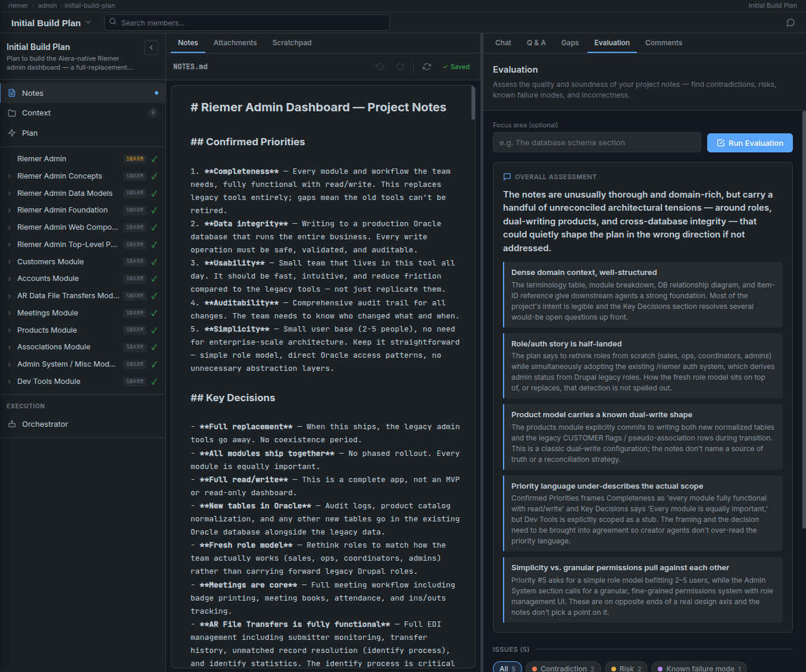Open the Evaluation tab
The height and width of the screenshot is (672, 806).
[x=612, y=43]
